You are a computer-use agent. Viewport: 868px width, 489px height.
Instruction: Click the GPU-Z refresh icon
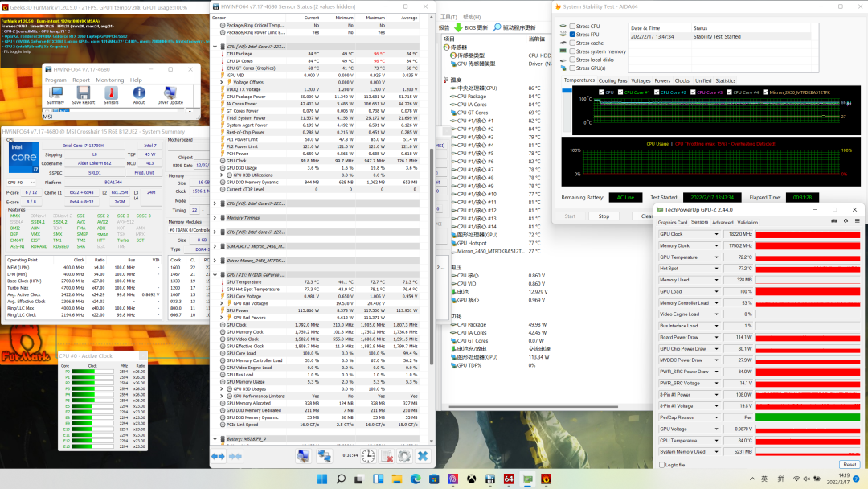pyautogui.click(x=845, y=221)
